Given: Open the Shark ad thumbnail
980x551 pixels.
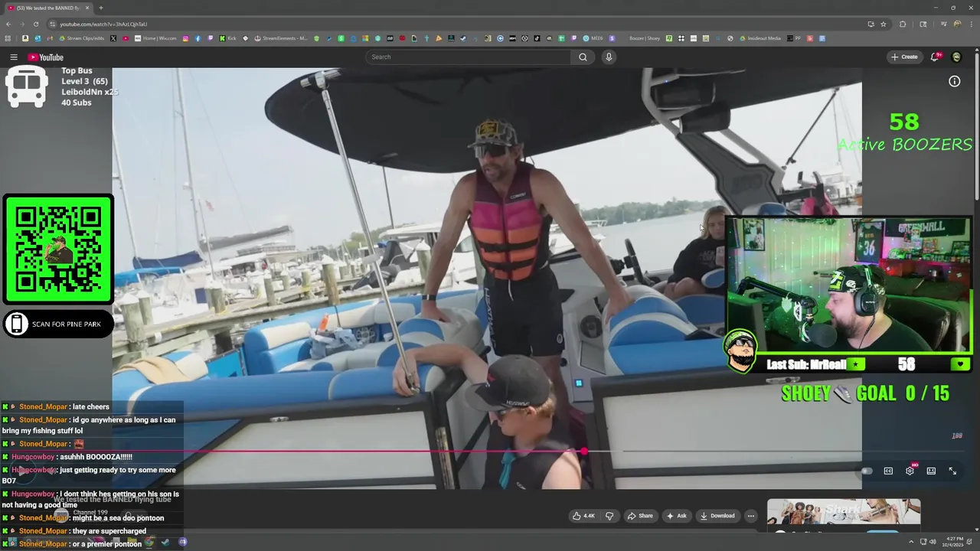Looking at the screenshot, I should pyautogui.click(x=844, y=512).
